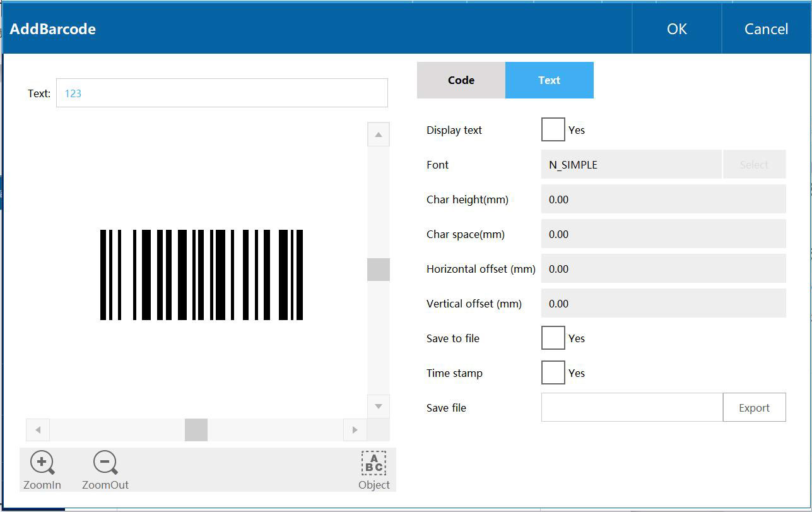Dismiss the dialog with Cancel
The height and width of the screenshot is (512, 812).
click(x=766, y=28)
